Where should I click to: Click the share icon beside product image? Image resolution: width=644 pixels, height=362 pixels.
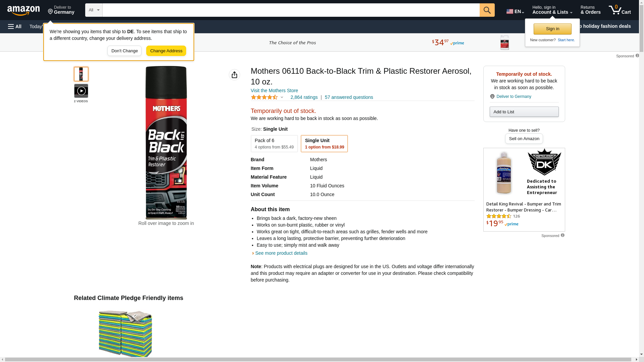(234, 75)
